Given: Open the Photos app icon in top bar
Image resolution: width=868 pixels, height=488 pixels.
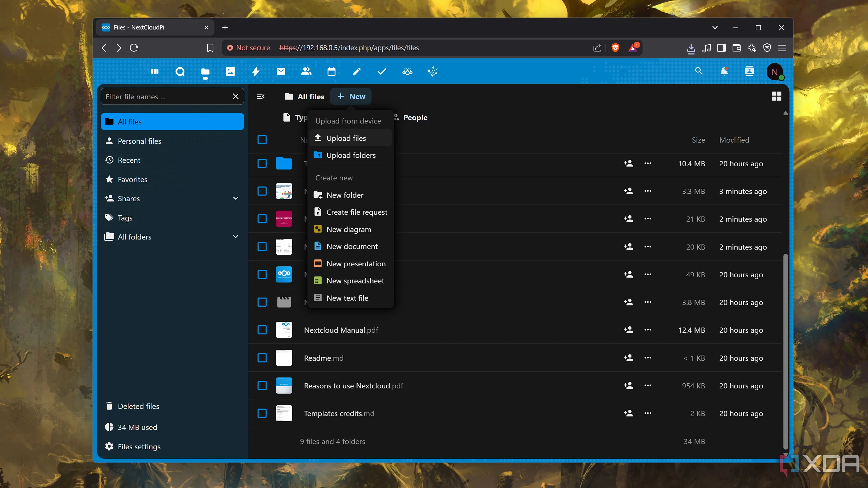Looking at the screenshot, I should tap(230, 71).
